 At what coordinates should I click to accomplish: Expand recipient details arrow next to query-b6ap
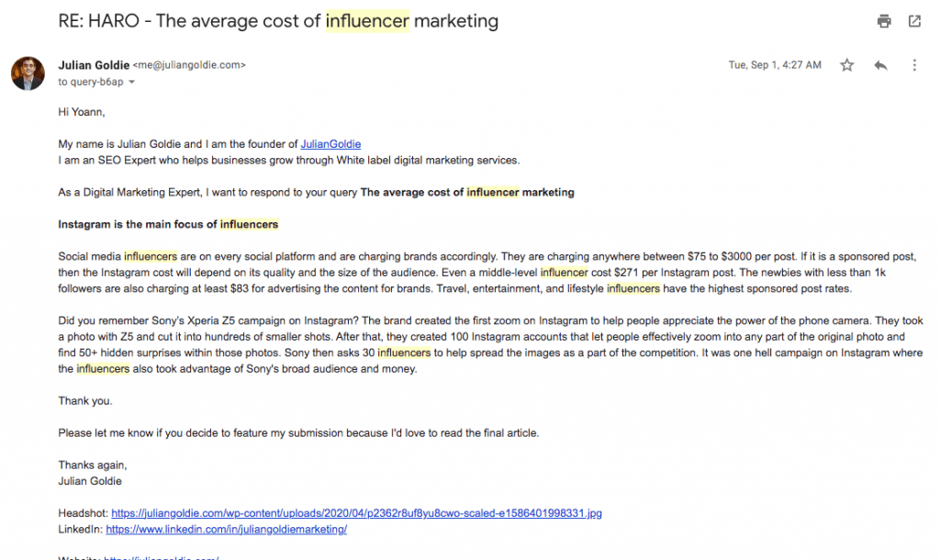pyautogui.click(x=132, y=82)
